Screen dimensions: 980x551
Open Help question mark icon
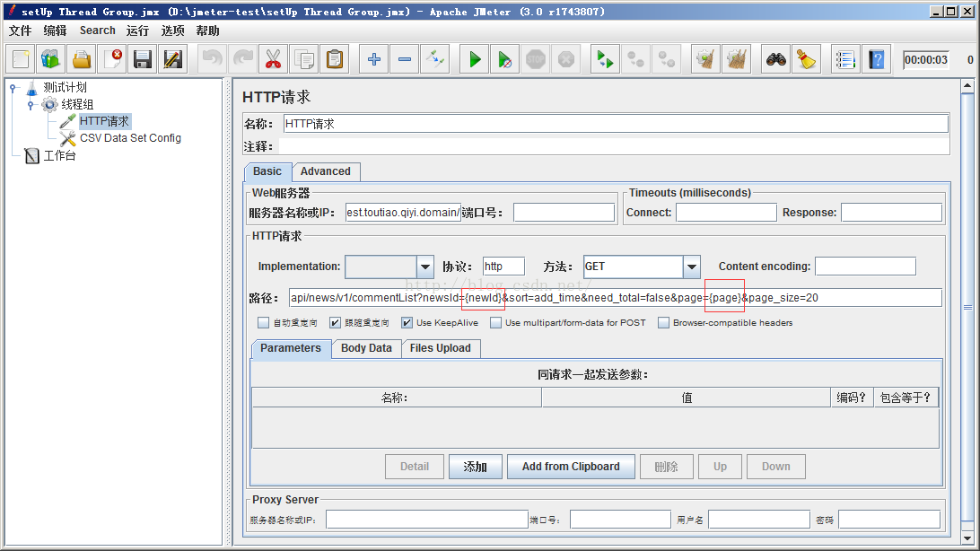(876, 60)
